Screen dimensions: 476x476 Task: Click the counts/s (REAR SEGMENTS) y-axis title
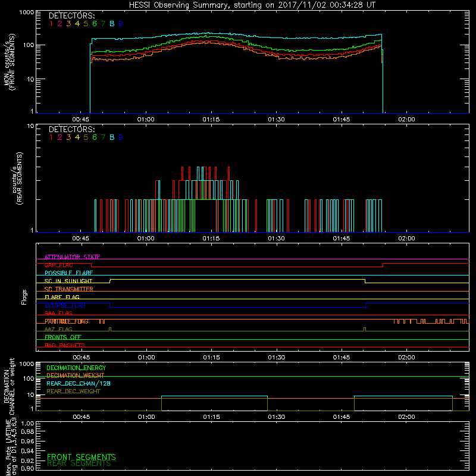17,178
